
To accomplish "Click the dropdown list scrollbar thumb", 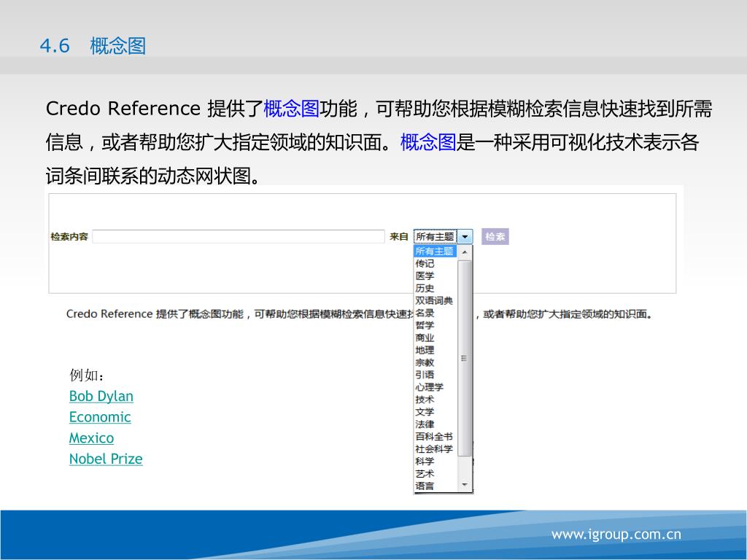I will (x=465, y=358).
